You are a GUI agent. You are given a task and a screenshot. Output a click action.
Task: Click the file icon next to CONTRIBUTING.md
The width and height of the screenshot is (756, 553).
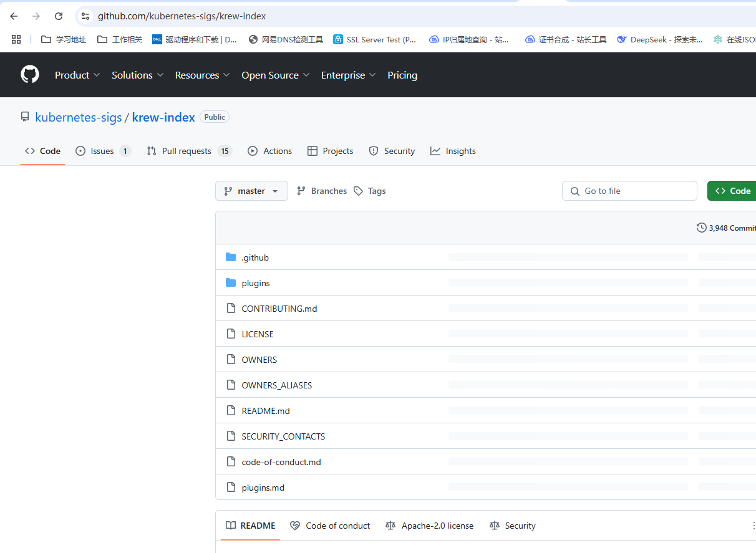point(231,308)
